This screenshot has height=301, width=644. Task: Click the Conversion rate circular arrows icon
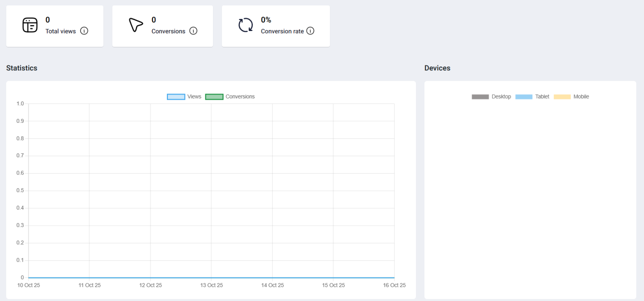point(246,25)
